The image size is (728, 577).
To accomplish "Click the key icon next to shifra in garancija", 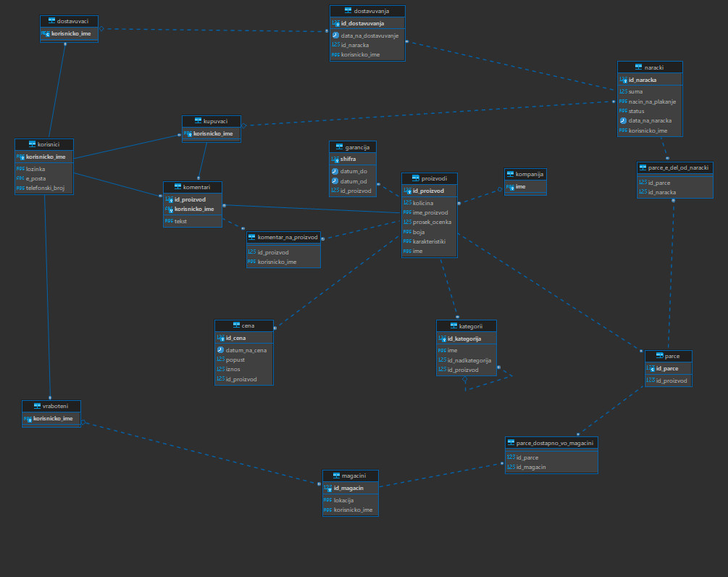I will [x=335, y=159].
